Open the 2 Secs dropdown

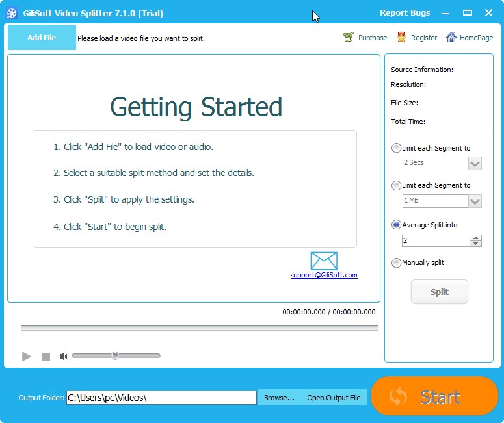(475, 164)
